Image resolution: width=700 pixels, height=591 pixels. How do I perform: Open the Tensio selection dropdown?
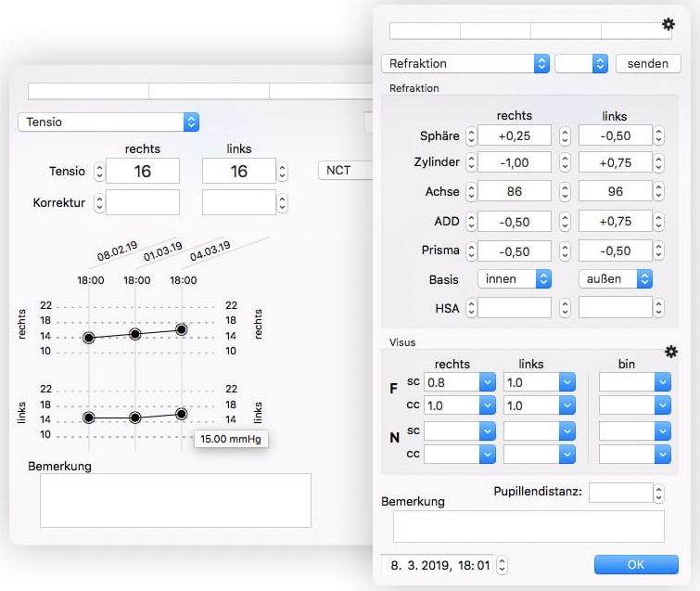(x=108, y=122)
